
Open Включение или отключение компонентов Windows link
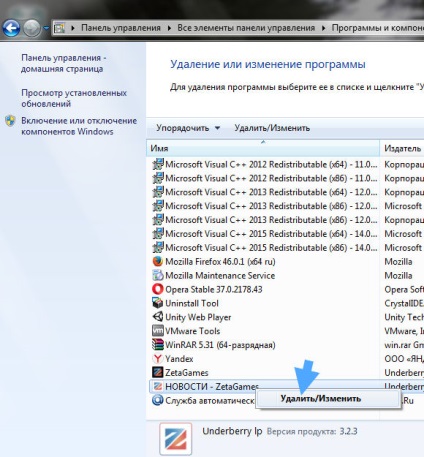tap(79, 126)
